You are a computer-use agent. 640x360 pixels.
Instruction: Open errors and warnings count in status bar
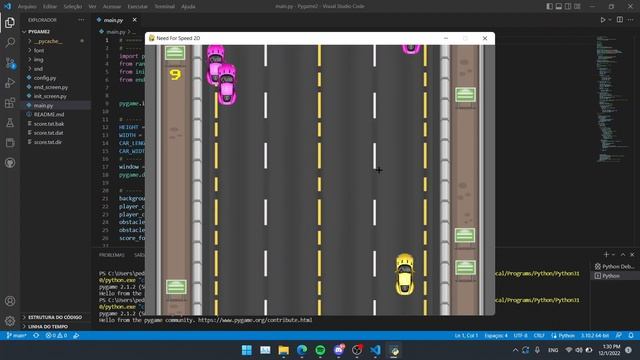pos(56,336)
